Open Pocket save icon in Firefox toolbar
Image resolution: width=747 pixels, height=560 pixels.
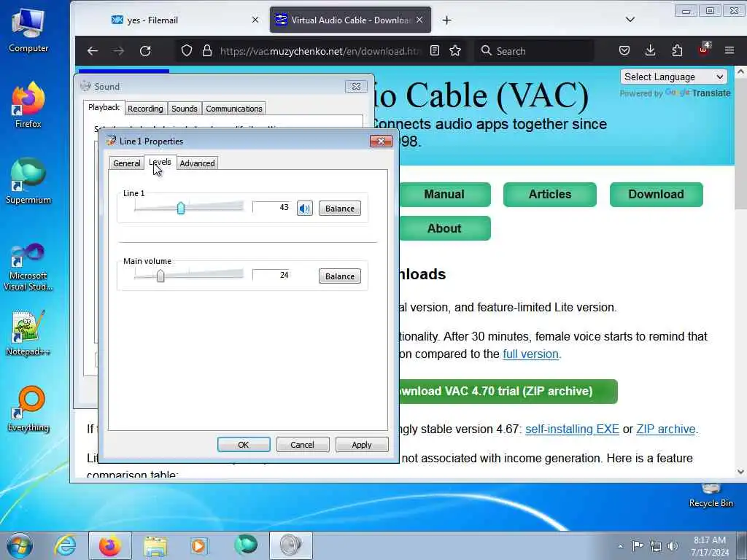click(x=624, y=50)
